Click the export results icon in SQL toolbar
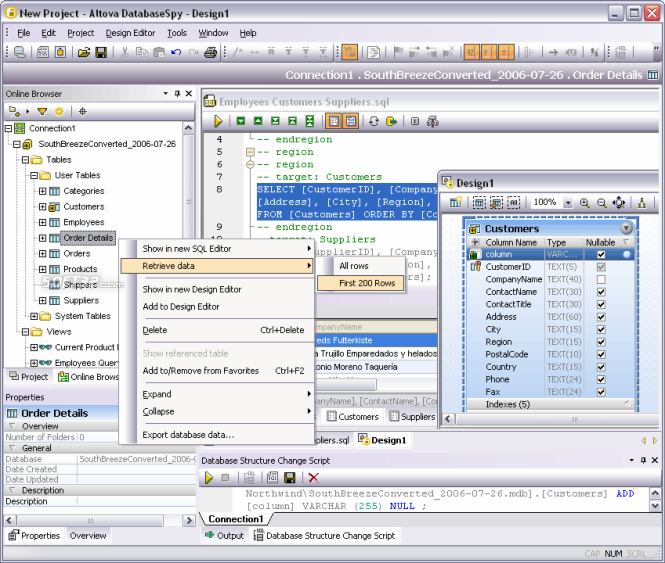The image size is (665, 563). (x=391, y=121)
